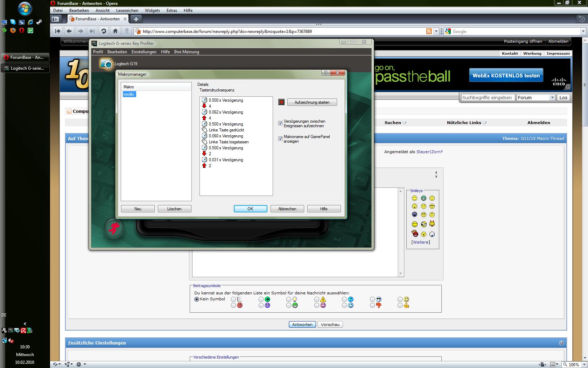
Task: Click the Makromanager question mark help icon
Action: (325, 73)
